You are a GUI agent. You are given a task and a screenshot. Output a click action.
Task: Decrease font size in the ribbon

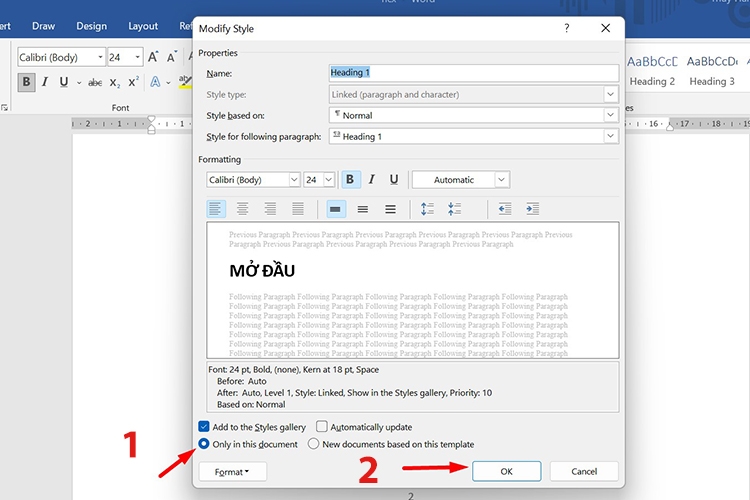(x=172, y=57)
